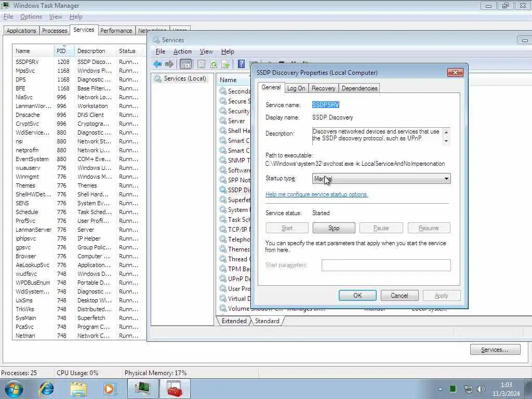
Task: Click the gear icon beside Server service
Action: click(x=223, y=121)
